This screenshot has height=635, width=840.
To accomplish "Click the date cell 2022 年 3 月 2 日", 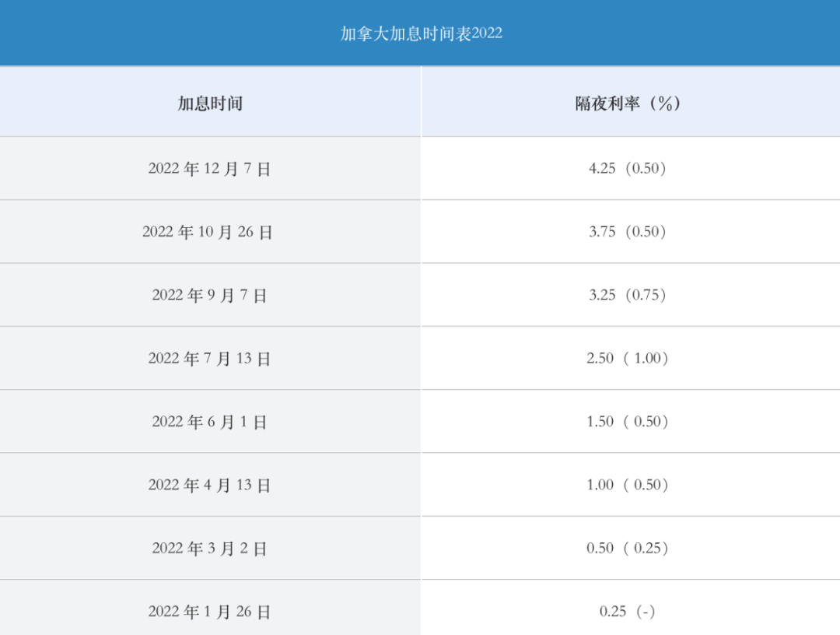I will [209, 548].
